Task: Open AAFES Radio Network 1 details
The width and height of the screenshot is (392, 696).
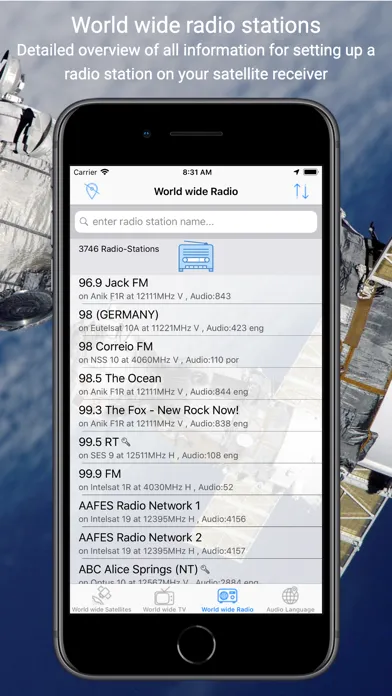Action: click(196, 511)
